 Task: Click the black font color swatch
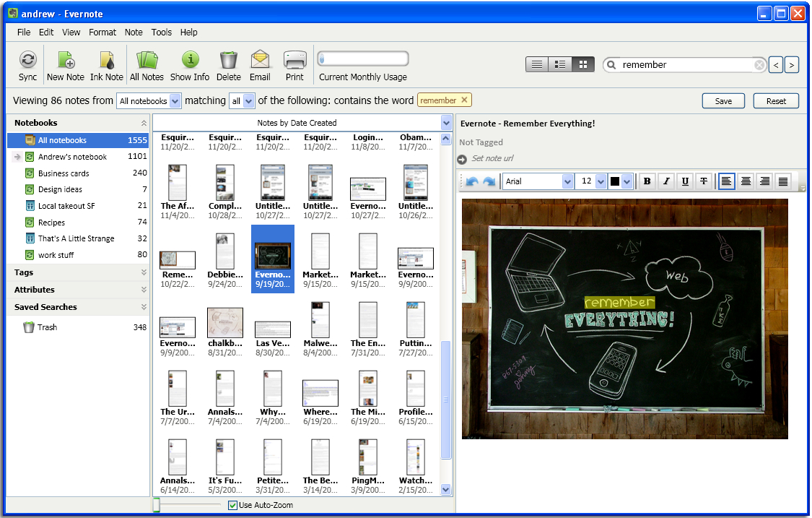tap(615, 181)
